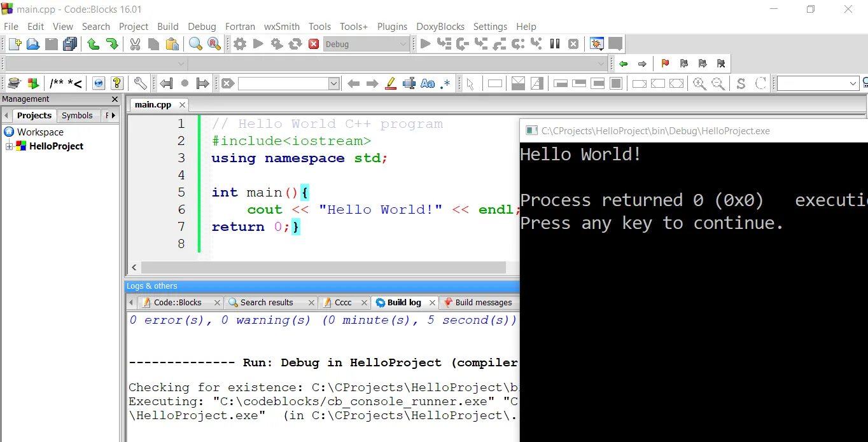Toggle the Selected text search icon
868x442 pixels.
[409, 83]
